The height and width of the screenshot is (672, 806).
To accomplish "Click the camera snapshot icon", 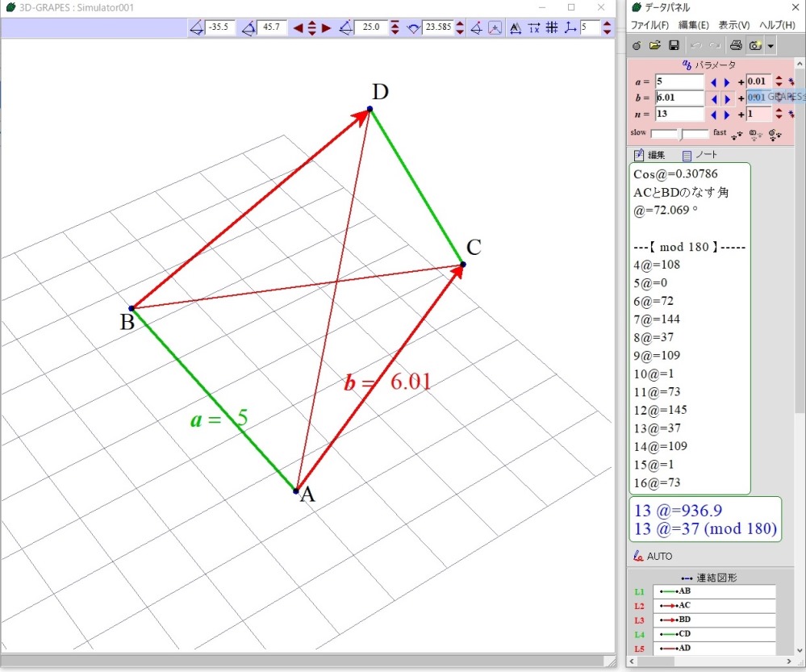I will pos(755,45).
